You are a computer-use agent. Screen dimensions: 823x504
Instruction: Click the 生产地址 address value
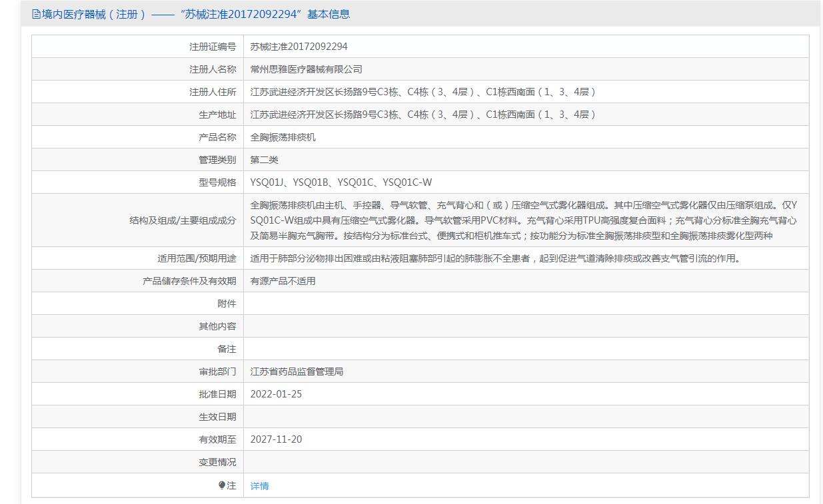[422, 115]
